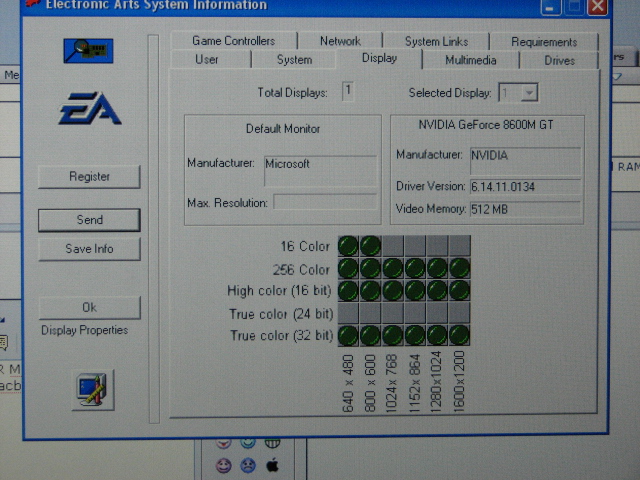Click the Default Monitor heading

coord(283,129)
